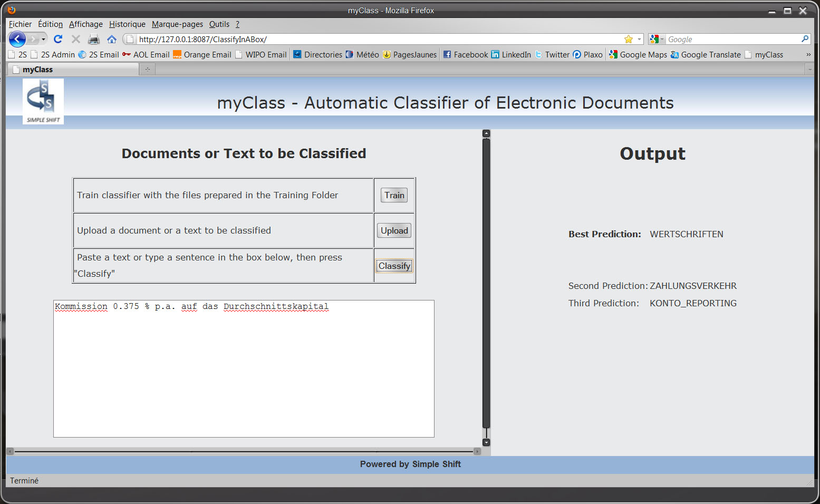This screenshot has width=820, height=504.
Task: Open the Édition menu
Action: tap(50, 24)
